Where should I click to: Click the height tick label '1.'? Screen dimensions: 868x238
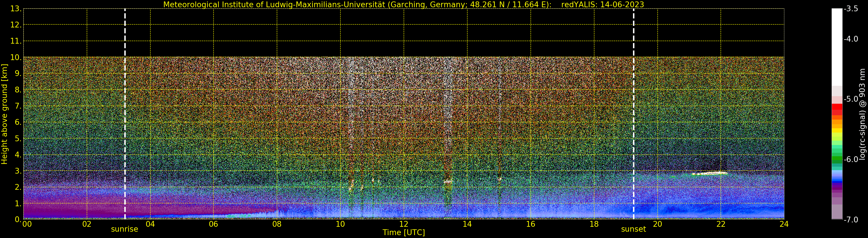(x=18, y=203)
